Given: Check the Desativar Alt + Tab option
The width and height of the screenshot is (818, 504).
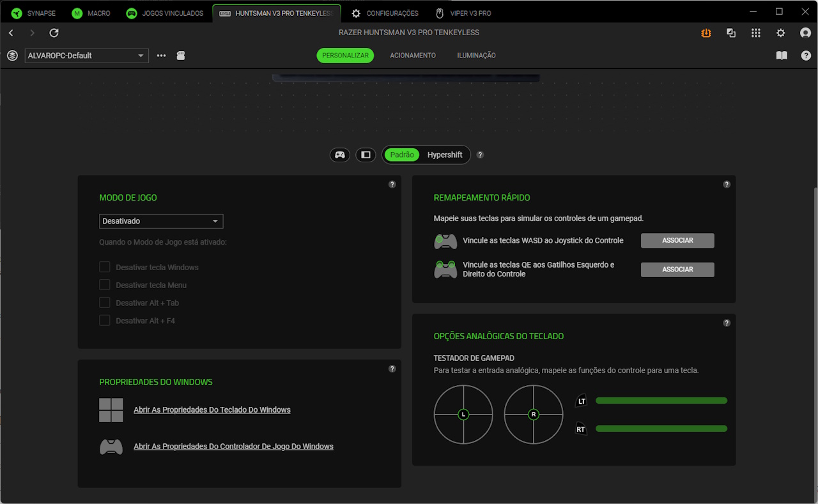Looking at the screenshot, I should click(105, 303).
